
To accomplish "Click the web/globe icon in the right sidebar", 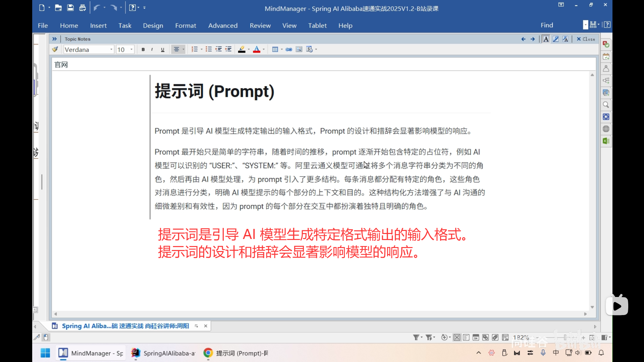I will (x=606, y=128).
